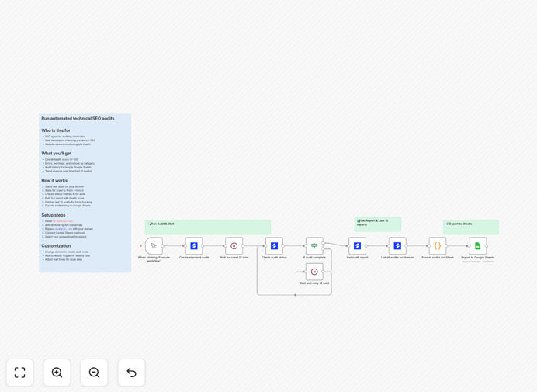The width and height of the screenshot is (537, 392).
Task: Select the 'List all audits for domain' node
Action: tap(397, 246)
